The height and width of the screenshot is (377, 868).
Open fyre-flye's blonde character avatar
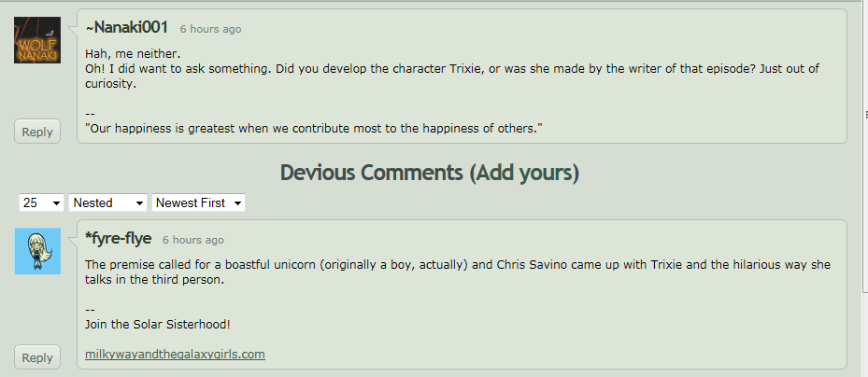pyautogui.click(x=37, y=251)
